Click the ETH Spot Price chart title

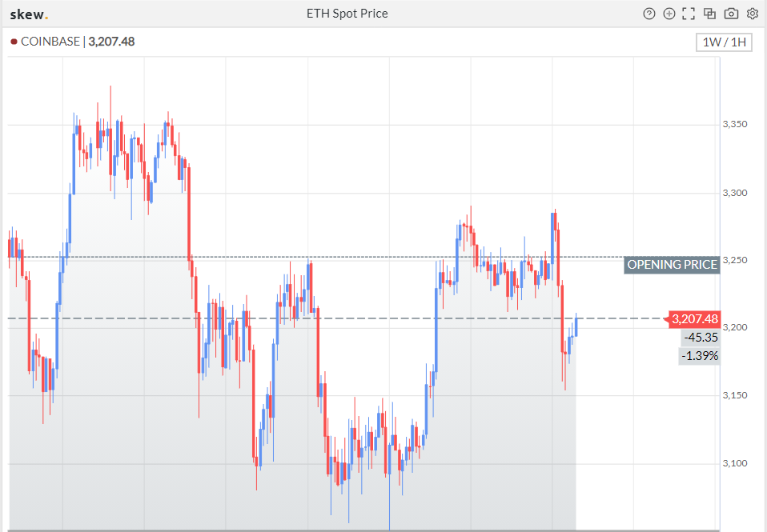point(347,14)
